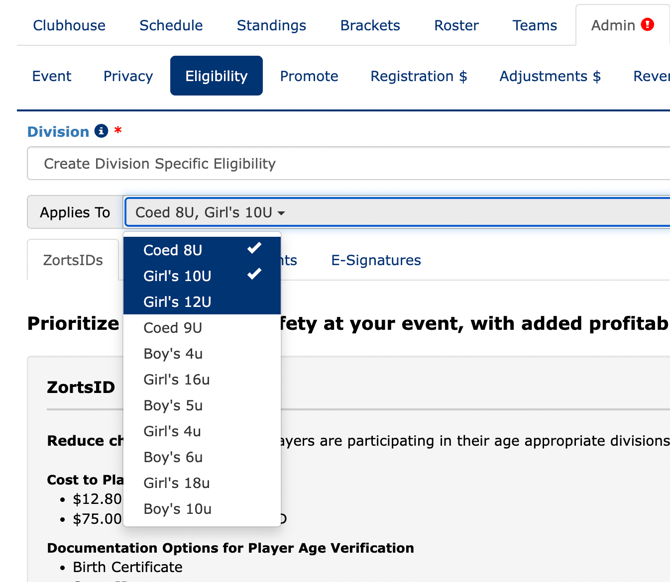Uncheck Coed 8U in the dropdown list

click(202, 250)
